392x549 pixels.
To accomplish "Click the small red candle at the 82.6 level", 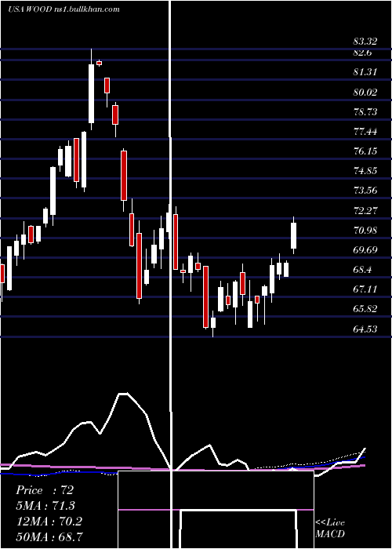I will click(99, 63).
